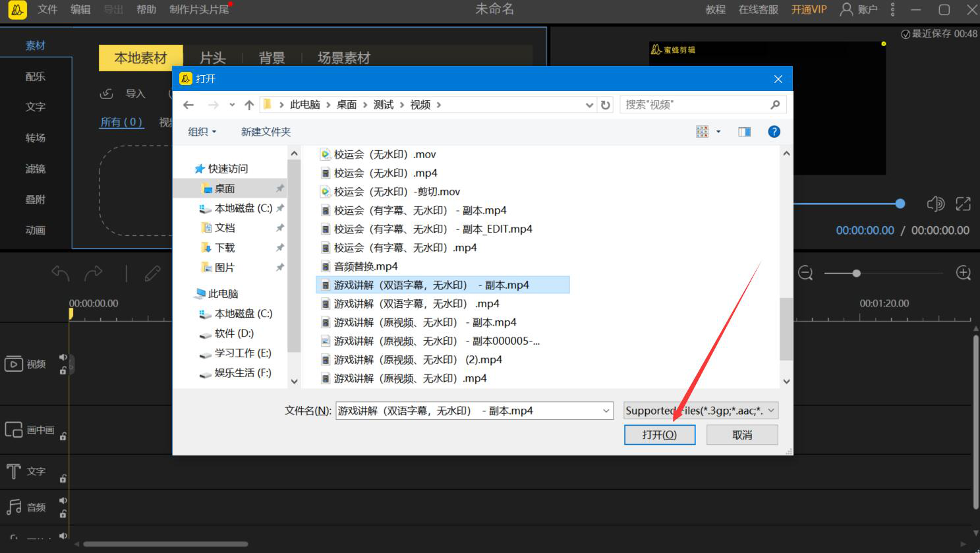Change the view layout icon in dialog

click(x=703, y=132)
